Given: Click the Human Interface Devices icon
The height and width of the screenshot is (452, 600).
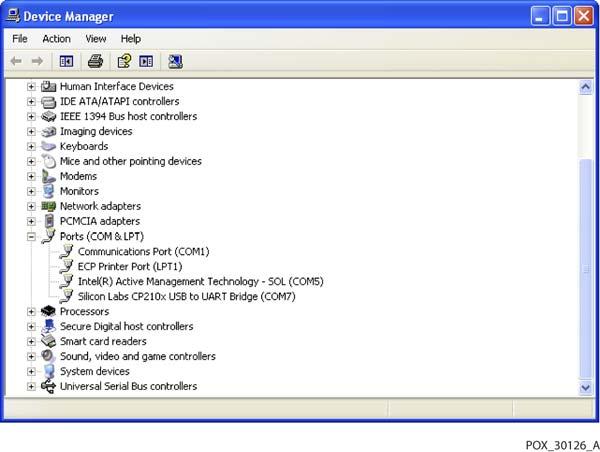Looking at the screenshot, I should click(48, 86).
